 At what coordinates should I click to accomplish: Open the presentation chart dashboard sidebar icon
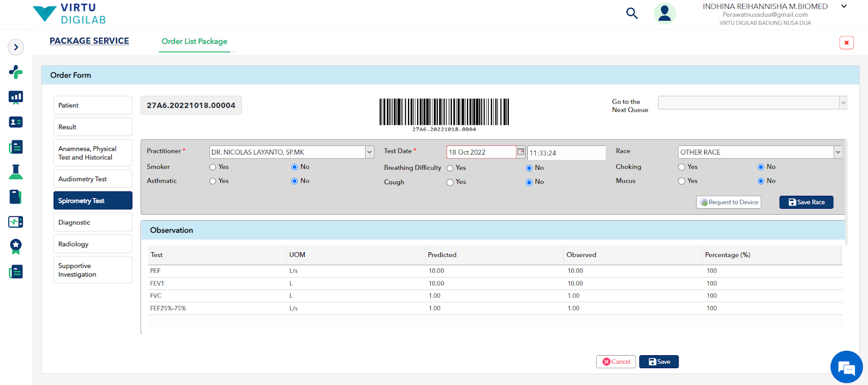(x=16, y=97)
